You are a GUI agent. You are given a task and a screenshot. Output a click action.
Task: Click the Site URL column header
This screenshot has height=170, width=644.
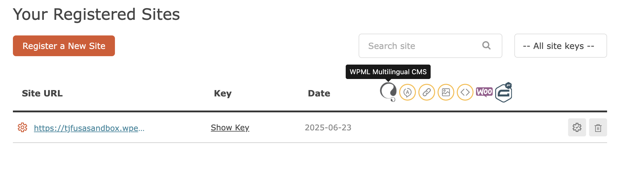click(x=42, y=93)
